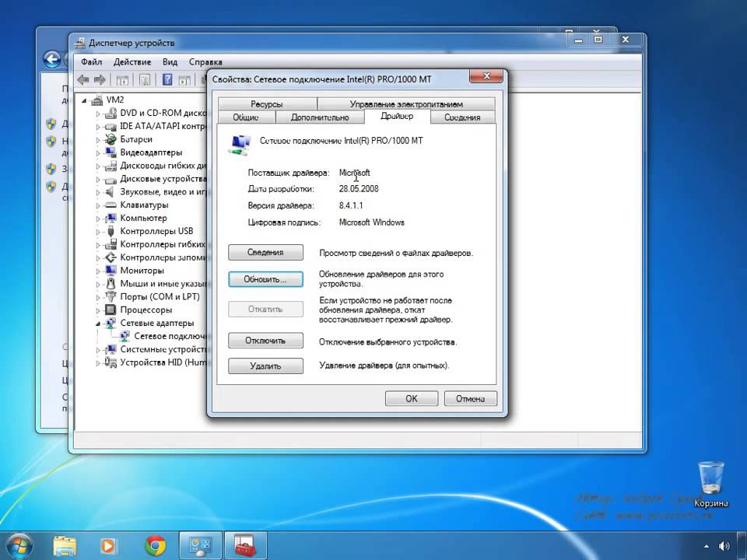Select the Мониторы monitor icon

[x=110, y=271]
